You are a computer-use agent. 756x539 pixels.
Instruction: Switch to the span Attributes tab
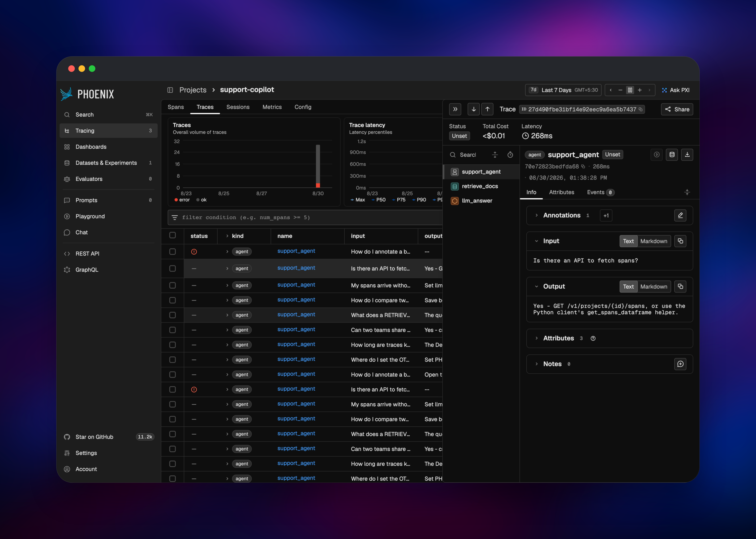tap(562, 192)
